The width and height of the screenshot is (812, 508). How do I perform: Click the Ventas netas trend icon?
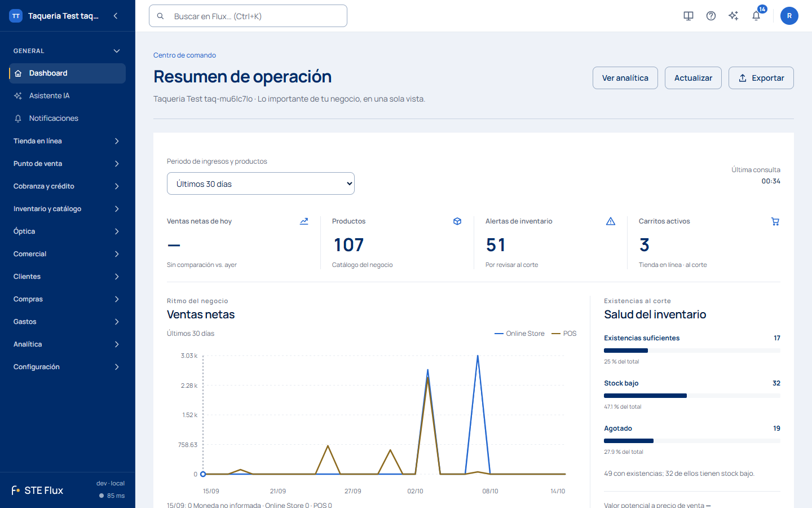(x=304, y=221)
